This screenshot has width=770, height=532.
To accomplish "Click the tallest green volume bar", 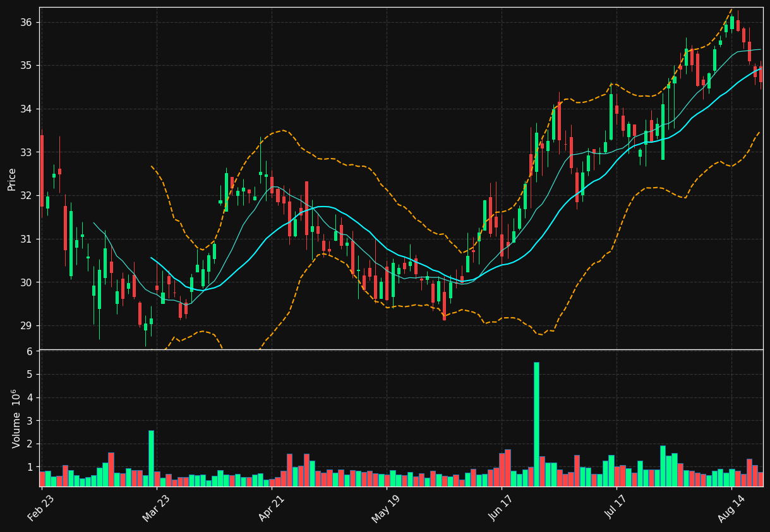I will 536,424.
